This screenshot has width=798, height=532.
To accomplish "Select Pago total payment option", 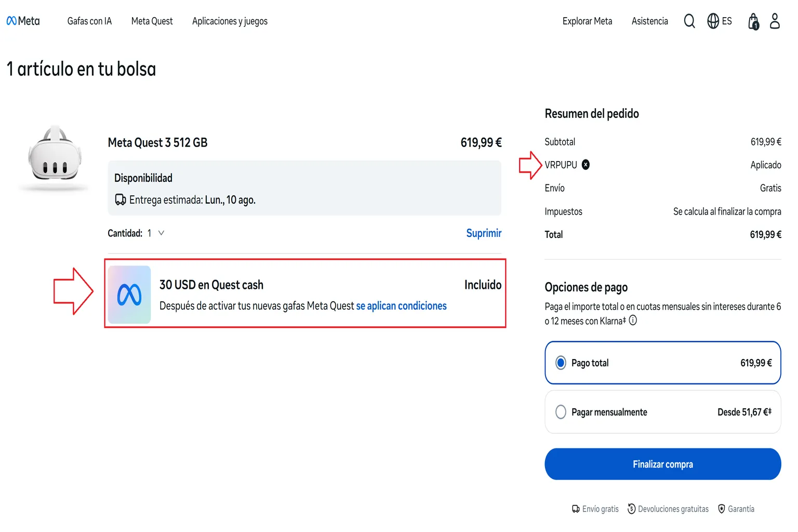I will [x=663, y=363].
